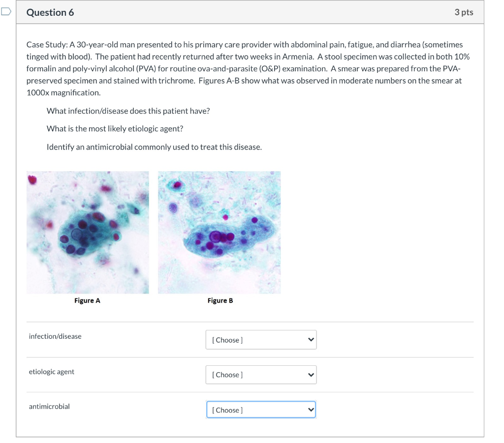The width and height of the screenshot is (504, 443).
Task: Click the 'What infection/disease does this patient have?' line
Action: coord(128,111)
